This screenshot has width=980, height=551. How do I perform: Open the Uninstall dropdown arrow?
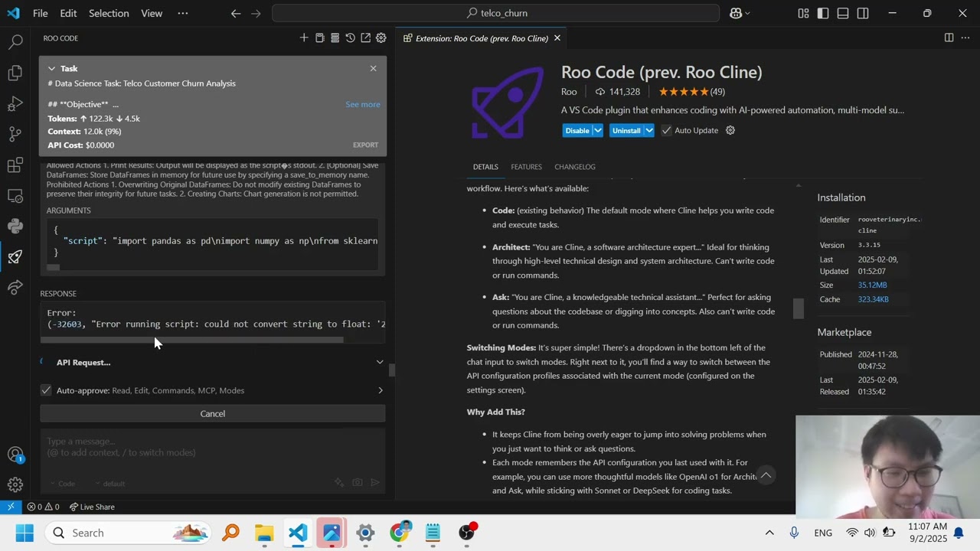(x=648, y=130)
